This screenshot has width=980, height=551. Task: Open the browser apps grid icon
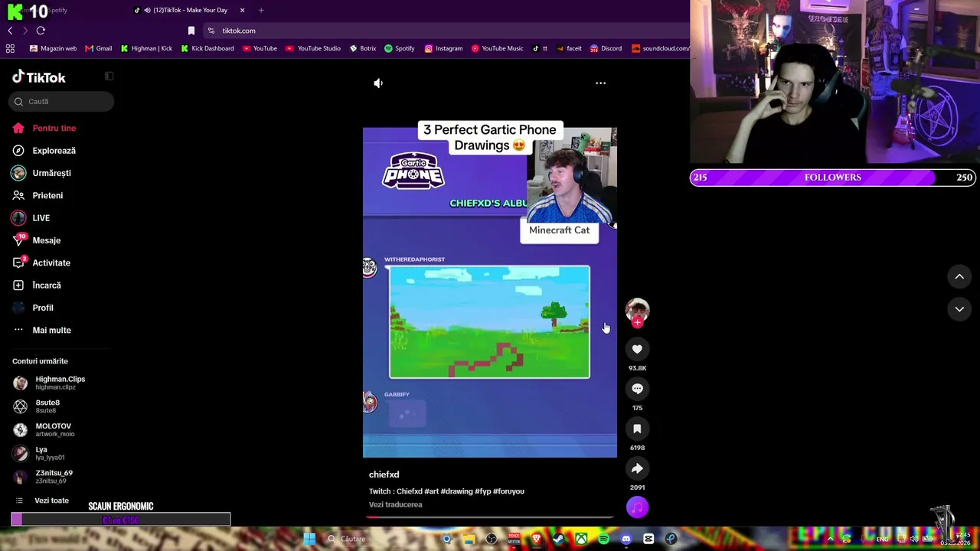(10, 48)
